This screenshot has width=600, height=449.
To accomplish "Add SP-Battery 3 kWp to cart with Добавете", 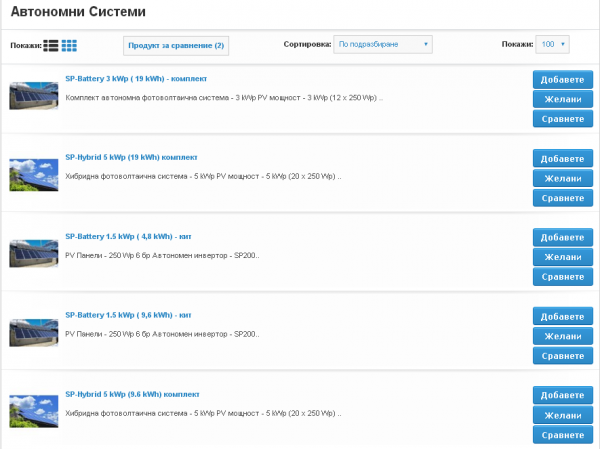I will click(562, 80).
